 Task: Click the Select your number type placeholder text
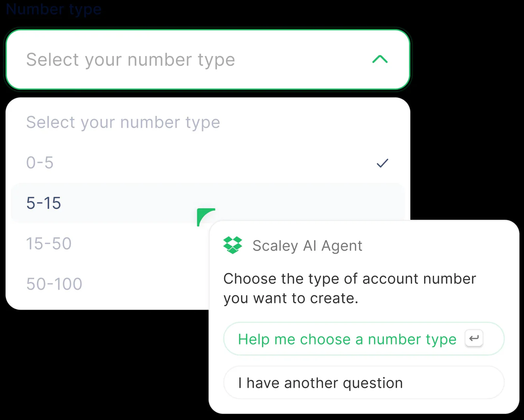pos(131,59)
